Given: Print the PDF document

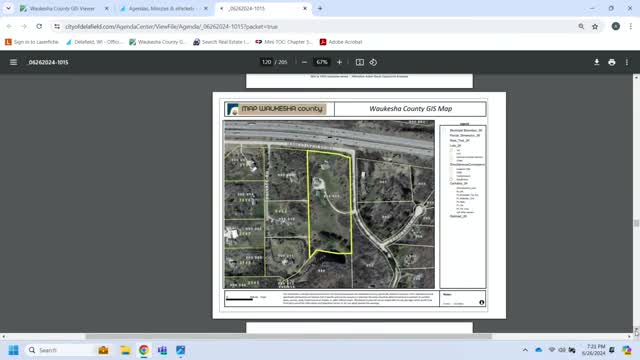Looking at the screenshot, I should pos(611,62).
